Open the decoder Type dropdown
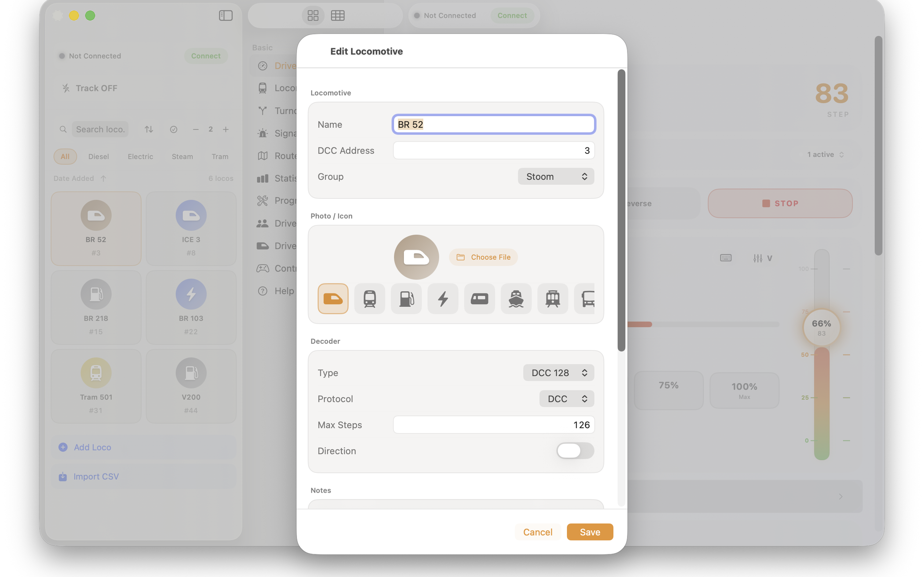 pos(558,372)
